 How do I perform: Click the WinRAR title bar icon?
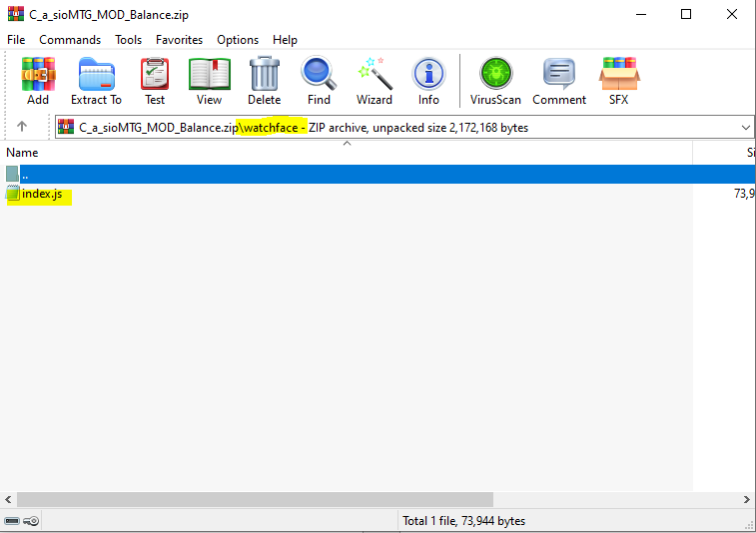[x=16, y=14]
